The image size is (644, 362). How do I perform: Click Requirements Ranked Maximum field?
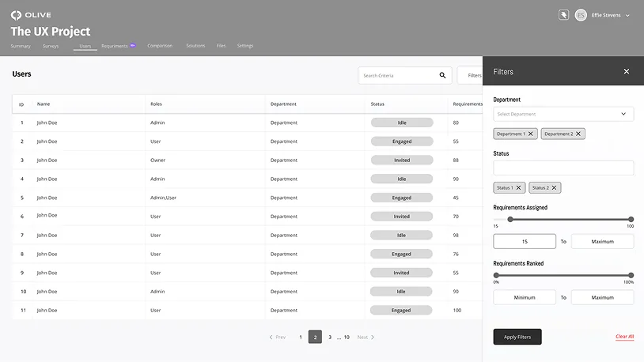(603, 297)
